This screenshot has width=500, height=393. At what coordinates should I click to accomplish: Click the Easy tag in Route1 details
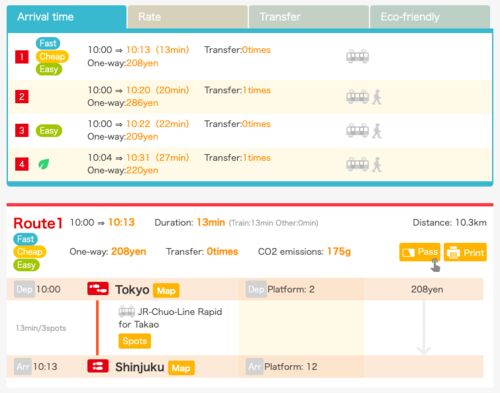[x=26, y=265]
